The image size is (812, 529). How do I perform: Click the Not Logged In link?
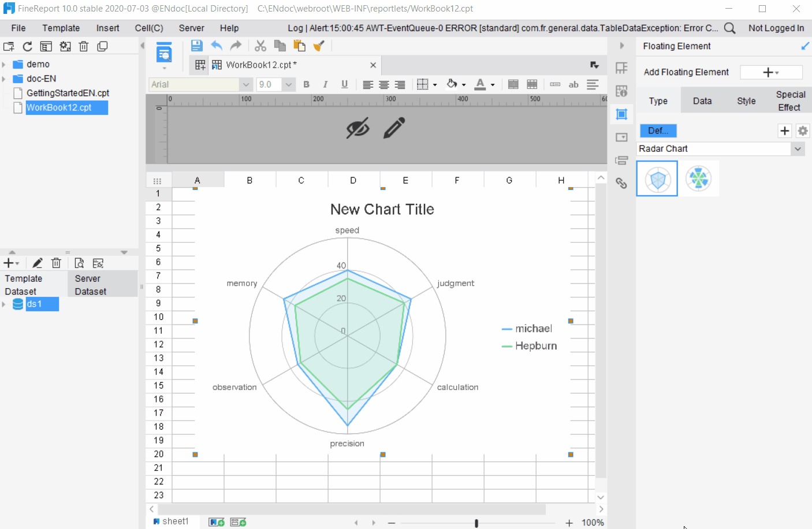(776, 28)
